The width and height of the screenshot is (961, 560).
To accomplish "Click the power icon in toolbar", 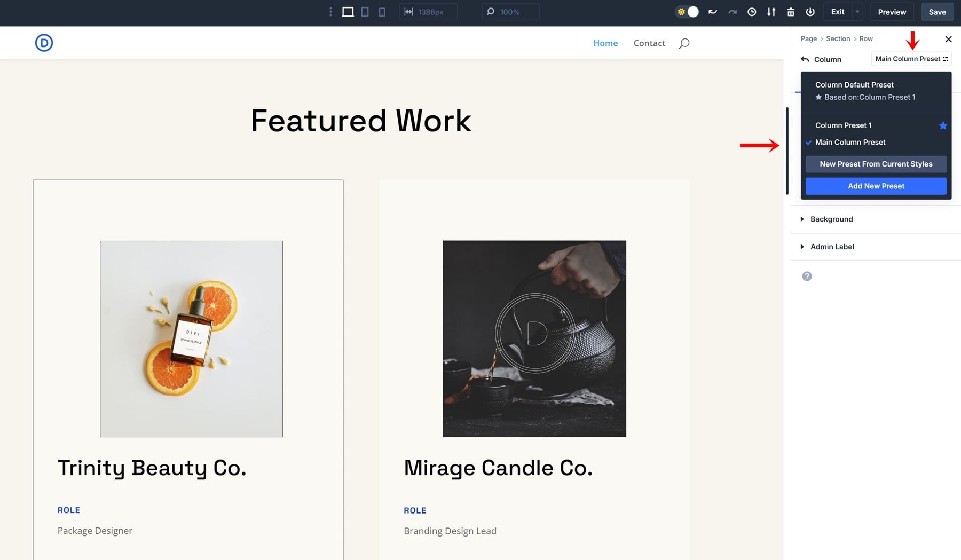I will [x=810, y=12].
